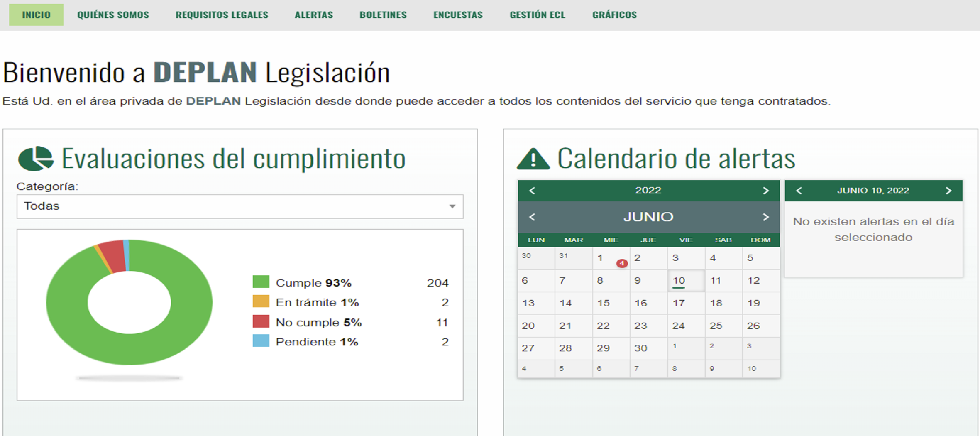Image resolution: width=980 pixels, height=436 pixels.
Task: Click the count 11 for No cumple
Action: click(442, 322)
